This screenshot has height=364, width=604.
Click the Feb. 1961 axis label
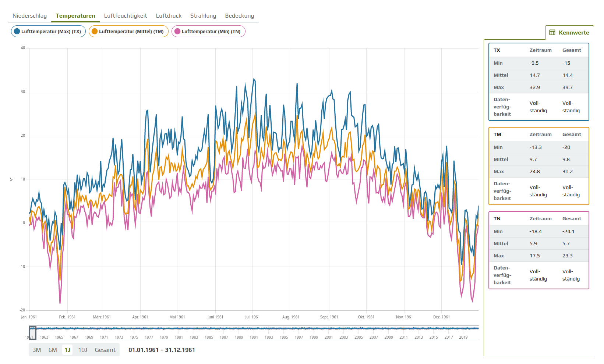67,317
